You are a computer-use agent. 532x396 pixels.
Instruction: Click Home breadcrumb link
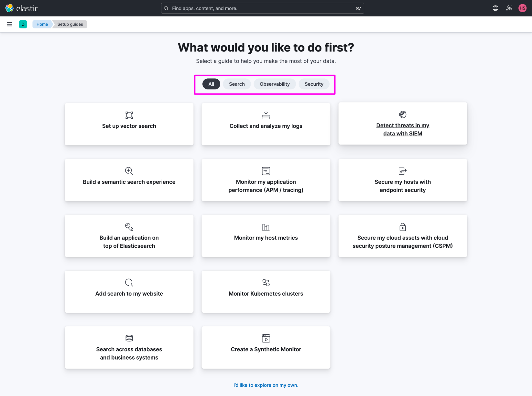coord(42,24)
